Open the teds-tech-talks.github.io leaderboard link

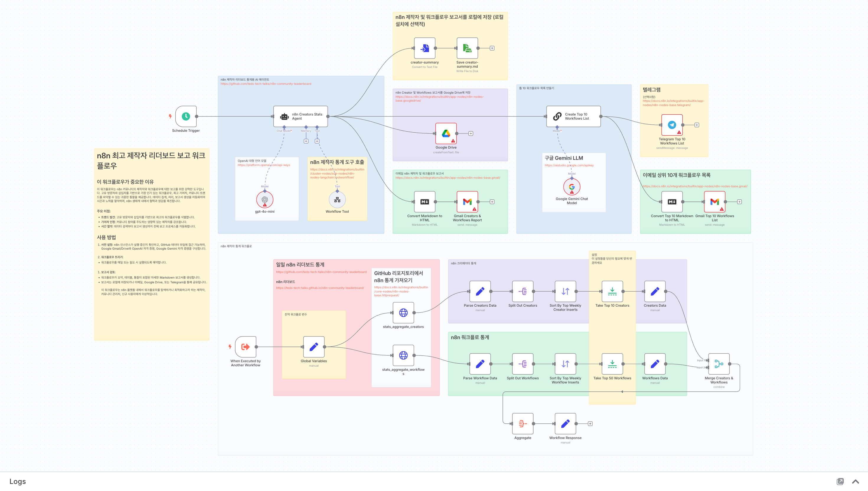point(320,288)
